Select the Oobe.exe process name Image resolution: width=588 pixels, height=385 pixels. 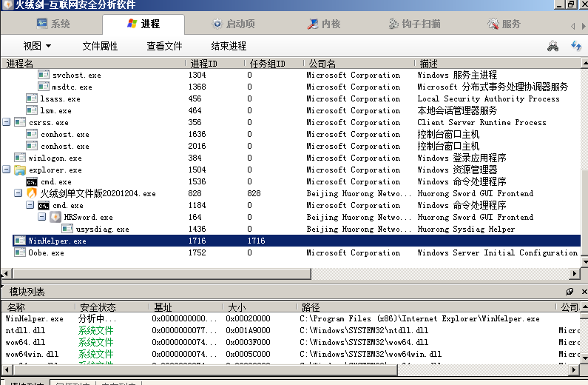tap(46, 253)
